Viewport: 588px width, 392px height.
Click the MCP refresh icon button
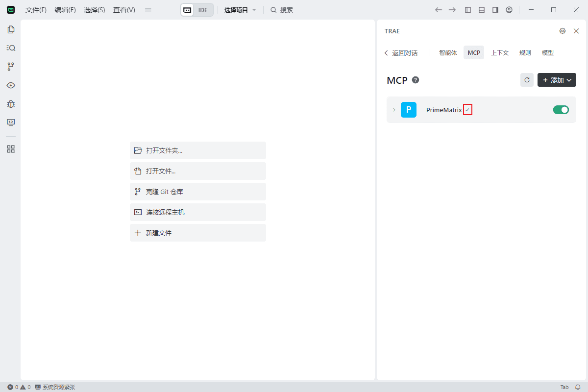coord(527,80)
